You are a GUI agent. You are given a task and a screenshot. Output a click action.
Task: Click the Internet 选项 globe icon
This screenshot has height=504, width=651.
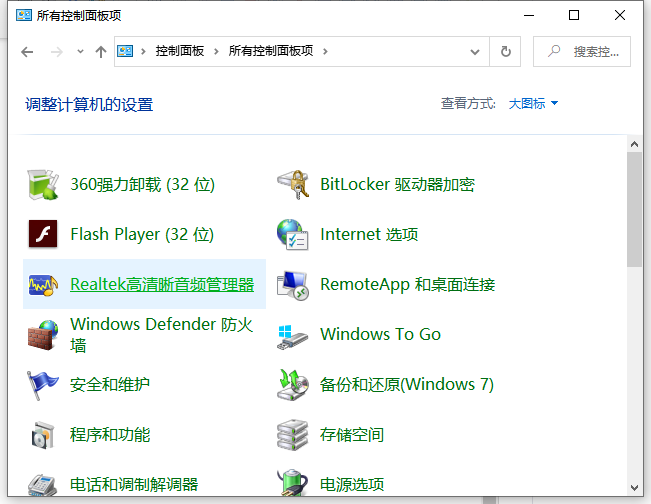coord(293,235)
